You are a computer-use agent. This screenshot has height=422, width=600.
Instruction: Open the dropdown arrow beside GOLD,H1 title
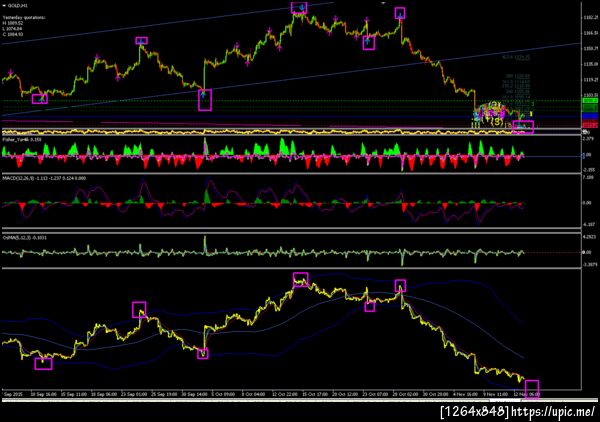tap(4, 6)
